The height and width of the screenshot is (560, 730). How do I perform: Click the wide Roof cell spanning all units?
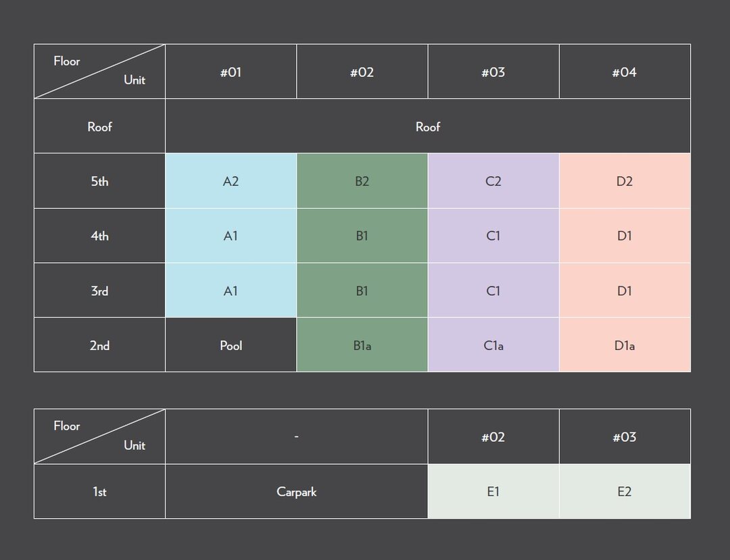428,126
